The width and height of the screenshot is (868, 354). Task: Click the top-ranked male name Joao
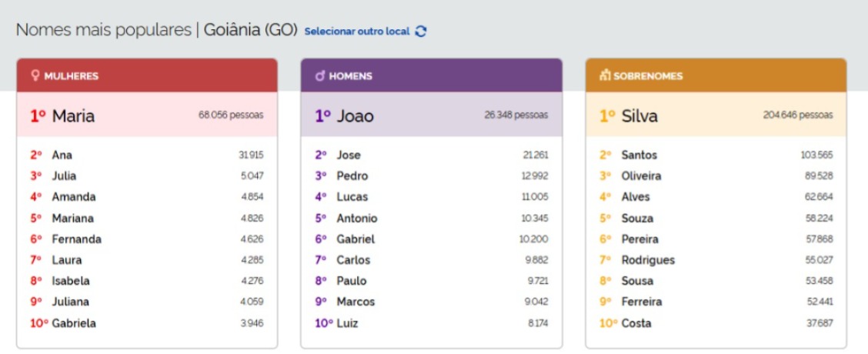pos(355,115)
